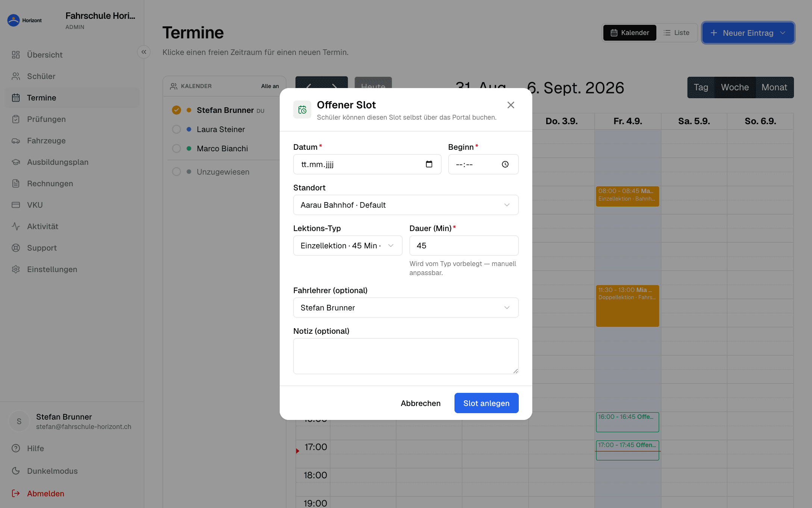Enable Laura Steiner calendar checkbox

click(x=176, y=129)
